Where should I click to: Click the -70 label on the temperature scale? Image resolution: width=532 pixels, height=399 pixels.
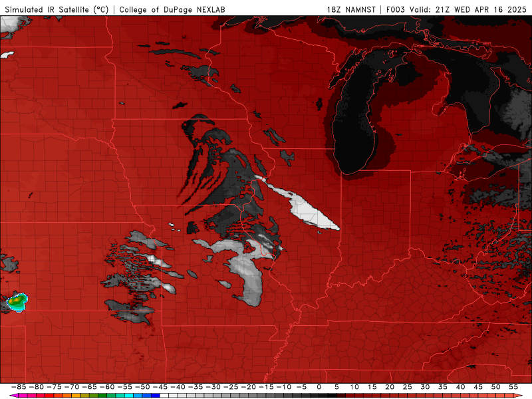click(72, 387)
